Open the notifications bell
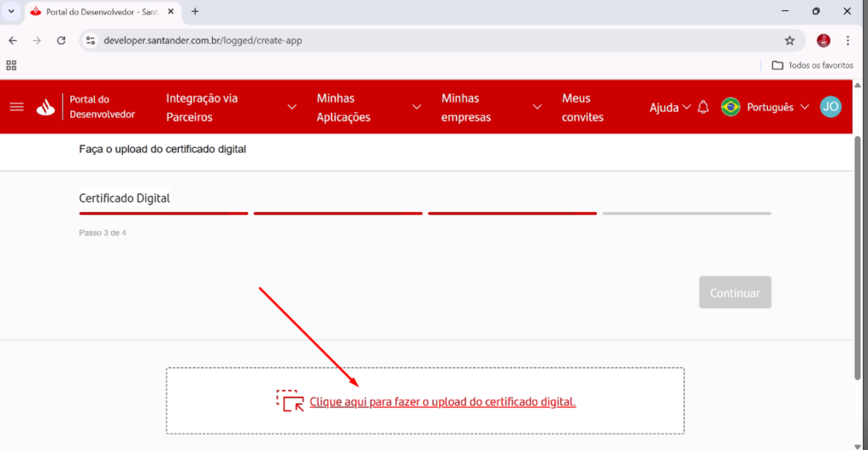 pos(703,107)
